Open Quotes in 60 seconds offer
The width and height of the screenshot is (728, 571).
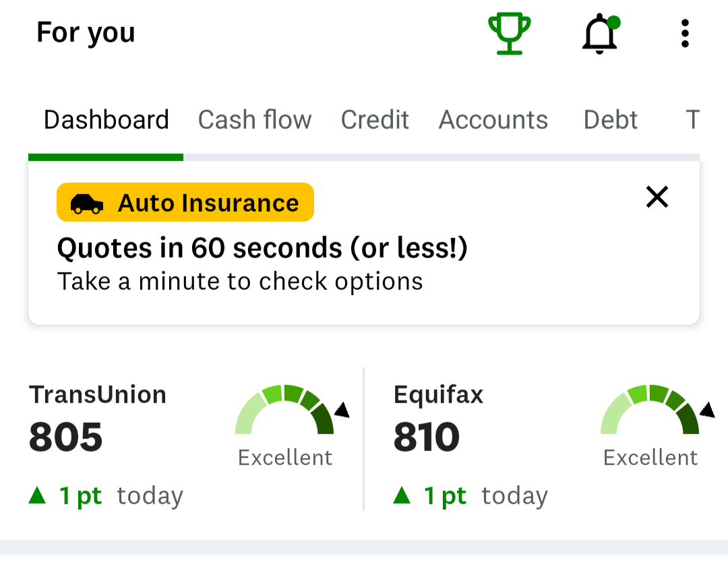click(x=262, y=248)
